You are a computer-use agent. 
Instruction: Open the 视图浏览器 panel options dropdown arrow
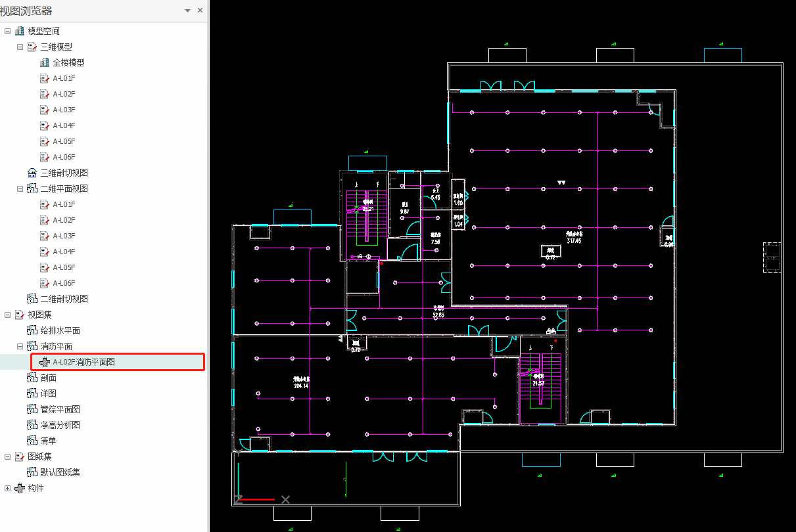pos(188,11)
